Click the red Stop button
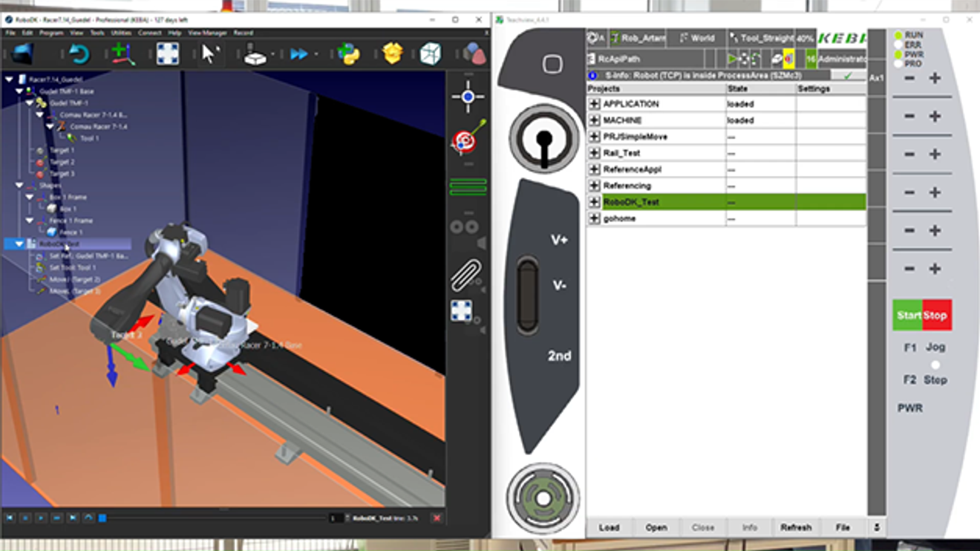980x551 pixels. (x=936, y=316)
